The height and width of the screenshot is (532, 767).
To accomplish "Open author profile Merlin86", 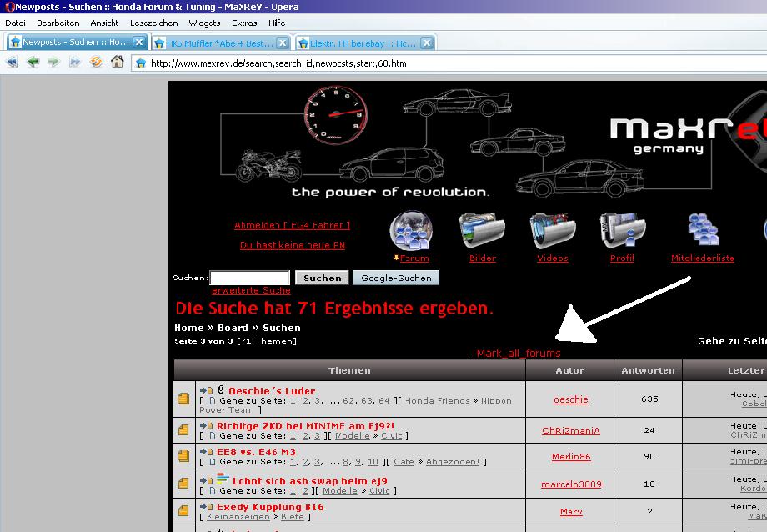I will click(x=571, y=457).
